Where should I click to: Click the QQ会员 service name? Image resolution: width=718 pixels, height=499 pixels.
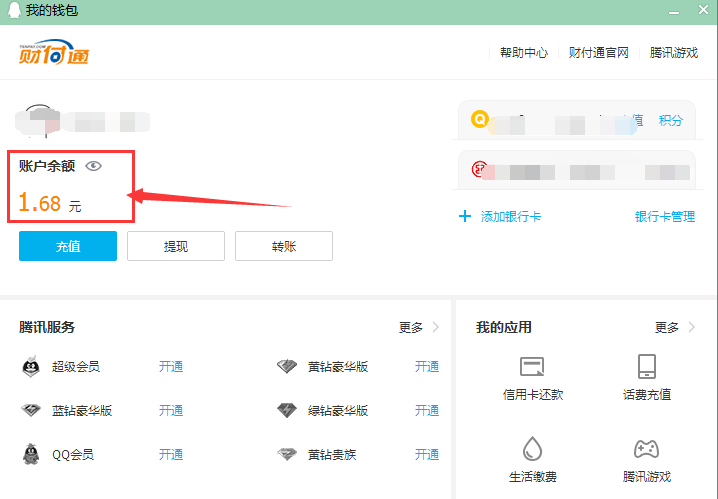click(x=73, y=455)
